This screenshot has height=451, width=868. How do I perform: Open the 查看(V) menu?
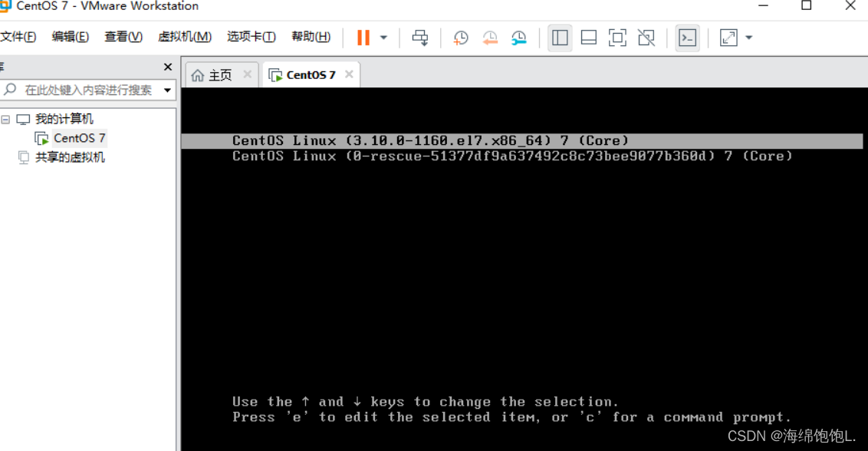(123, 37)
